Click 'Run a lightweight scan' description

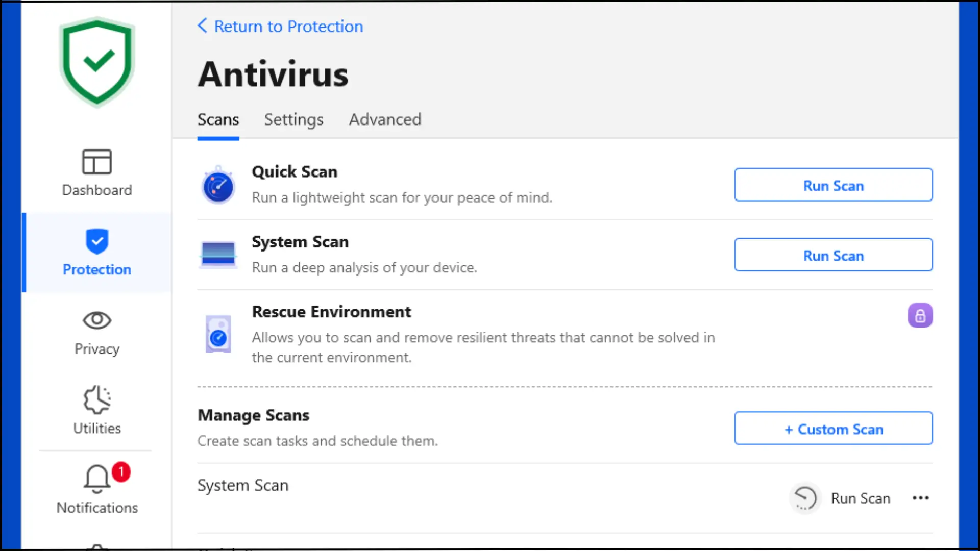point(402,198)
